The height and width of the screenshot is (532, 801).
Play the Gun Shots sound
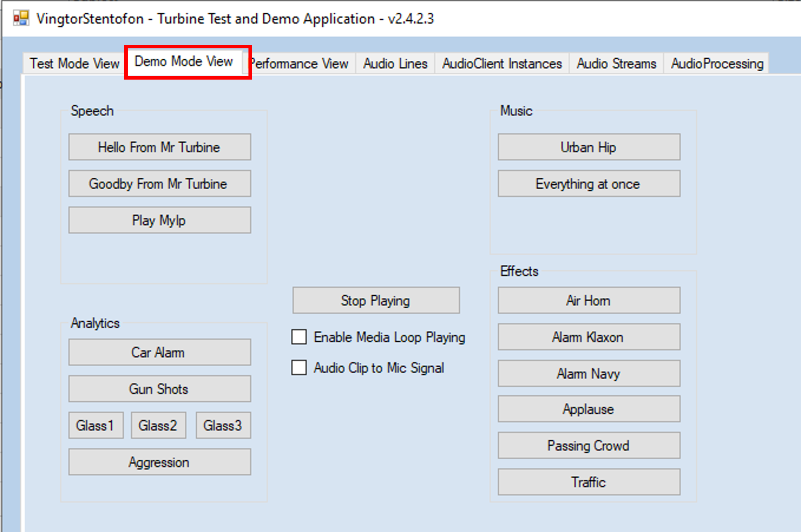coord(159,389)
